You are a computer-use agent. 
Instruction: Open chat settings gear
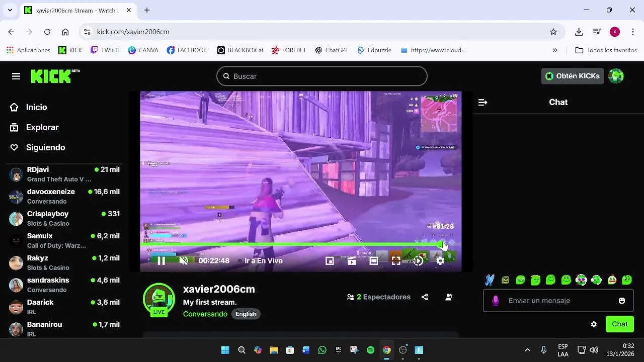tap(594, 324)
